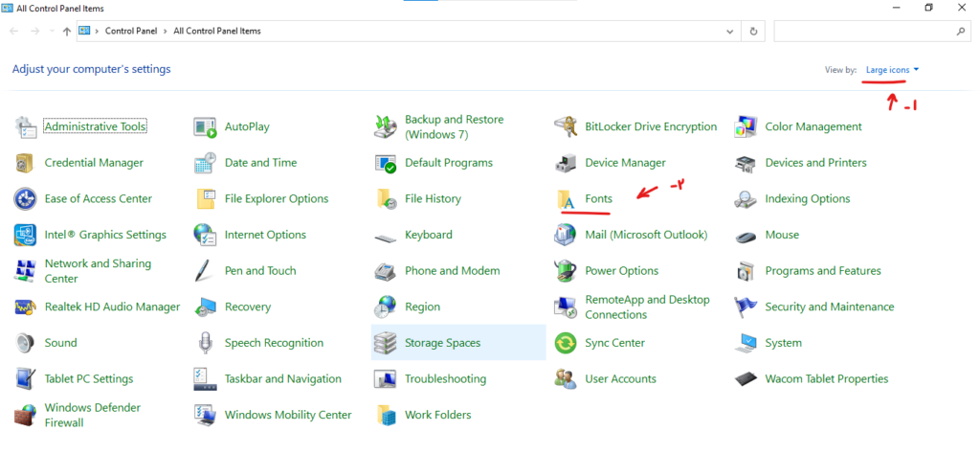The width and height of the screenshot is (980, 454).
Task: Open the System link
Action: coord(783,343)
